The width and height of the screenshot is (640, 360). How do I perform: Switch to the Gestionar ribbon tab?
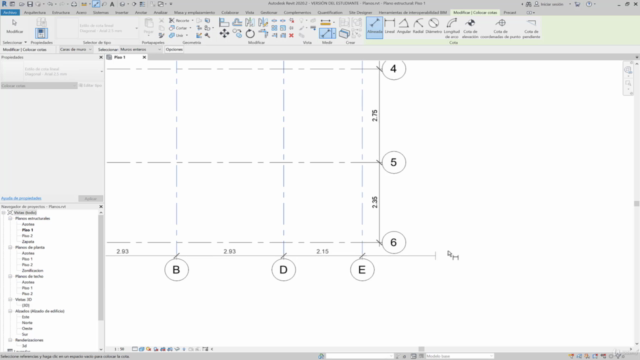click(269, 13)
